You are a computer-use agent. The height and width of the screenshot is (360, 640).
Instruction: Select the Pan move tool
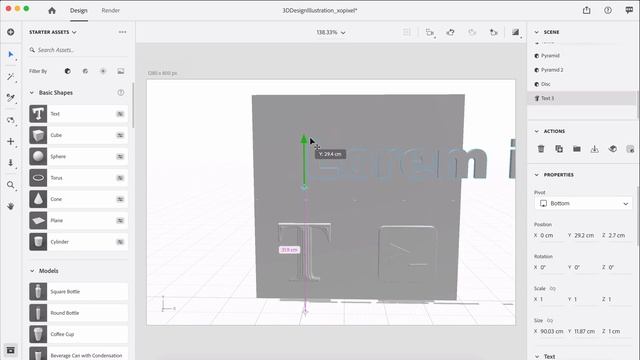(11, 141)
